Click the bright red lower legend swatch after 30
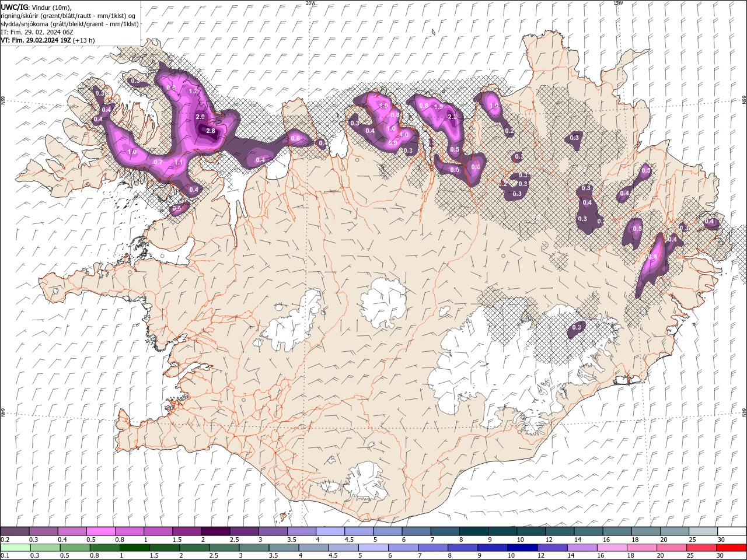Image resolution: width=747 pixels, height=560 pixels. click(732, 548)
